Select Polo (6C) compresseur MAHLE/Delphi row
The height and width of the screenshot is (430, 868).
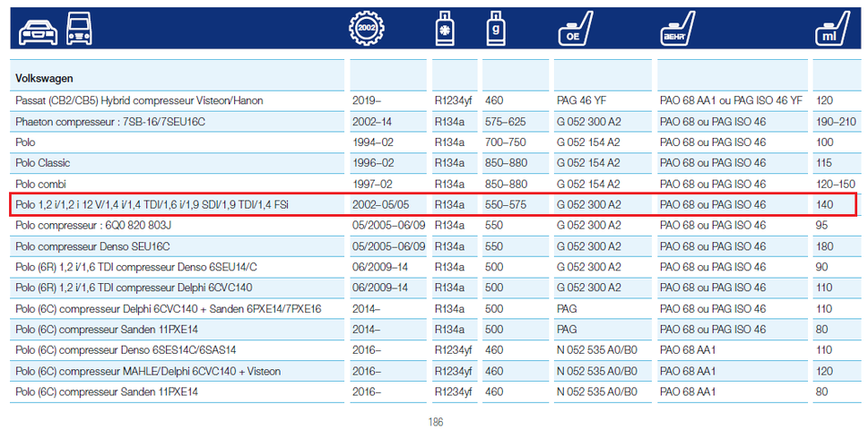pos(148,371)
